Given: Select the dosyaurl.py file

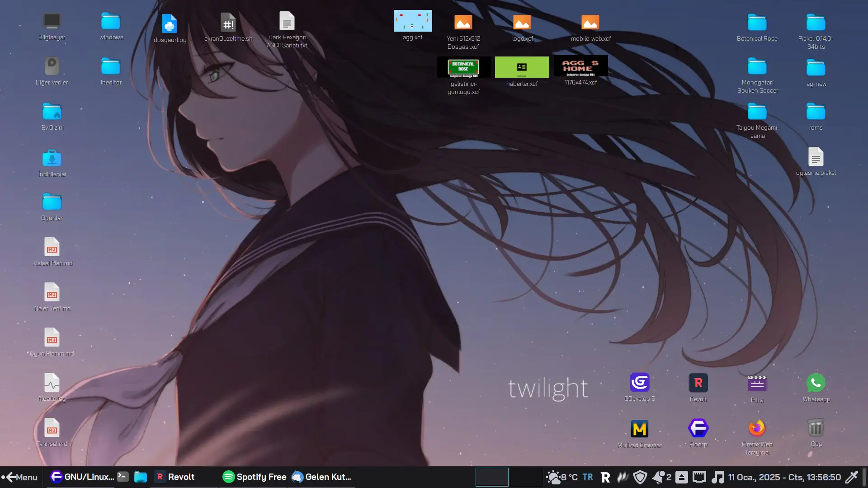Looking at the screenshot, I should click(x=170, y=28).
